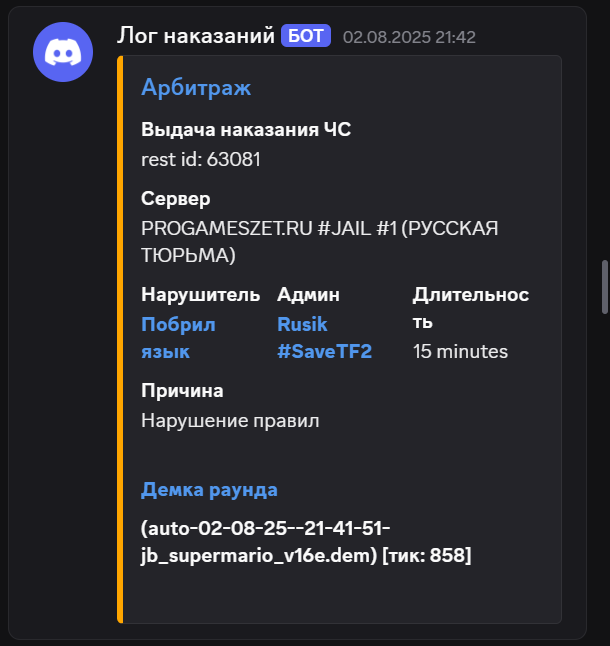Click the Нарушитель field heading
This screenshot has height=646, width=610.
(201, 295)
